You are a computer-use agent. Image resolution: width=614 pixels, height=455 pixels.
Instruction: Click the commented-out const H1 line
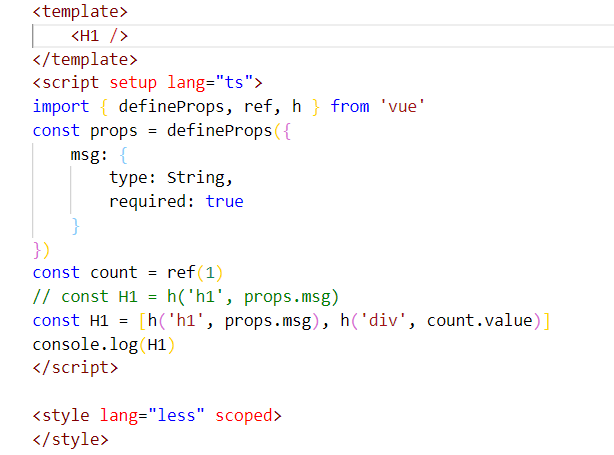(186, 297)
